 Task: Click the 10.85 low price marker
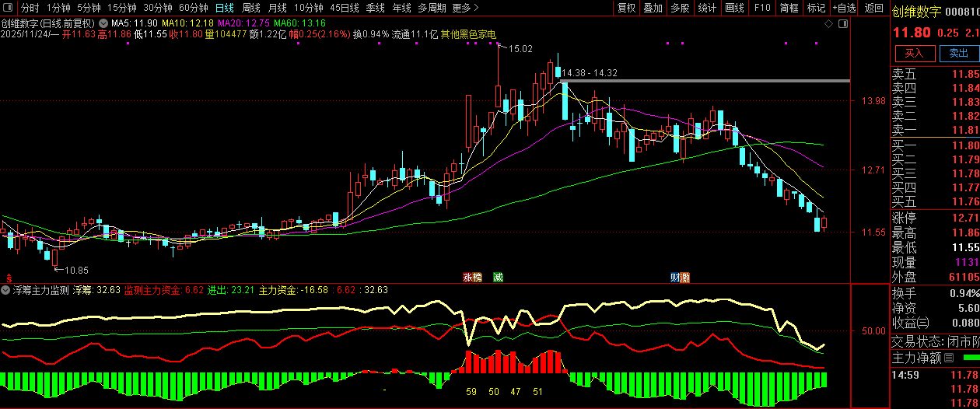pos(76,270)
